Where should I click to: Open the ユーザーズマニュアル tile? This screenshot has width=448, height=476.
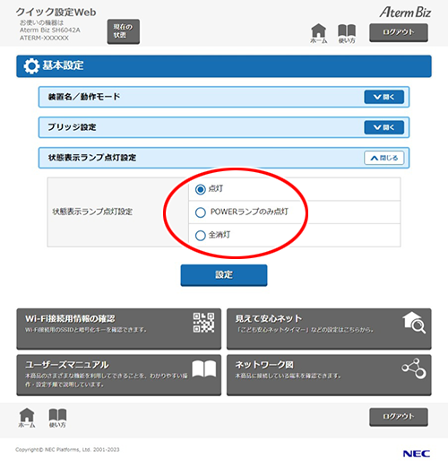118,375
